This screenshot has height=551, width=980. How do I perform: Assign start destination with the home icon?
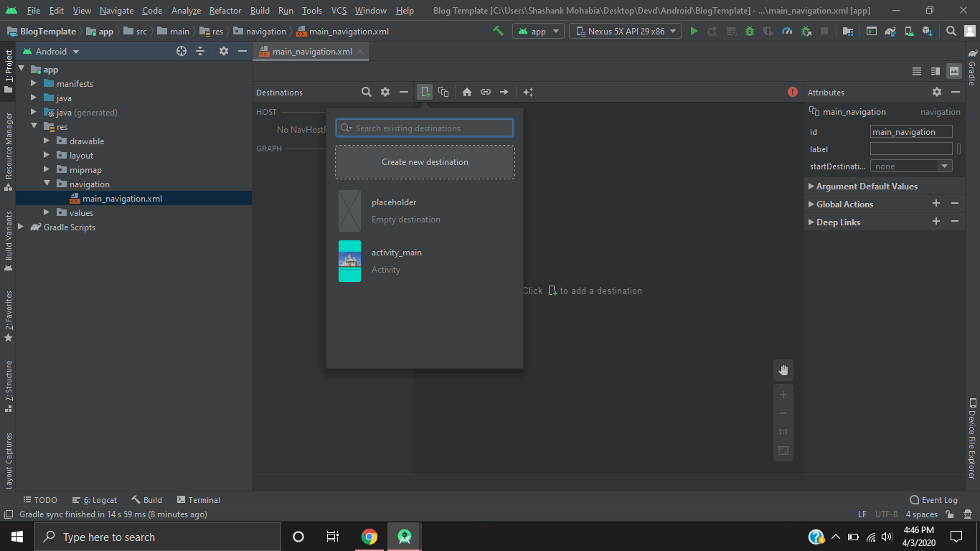(x=466, y=92)
